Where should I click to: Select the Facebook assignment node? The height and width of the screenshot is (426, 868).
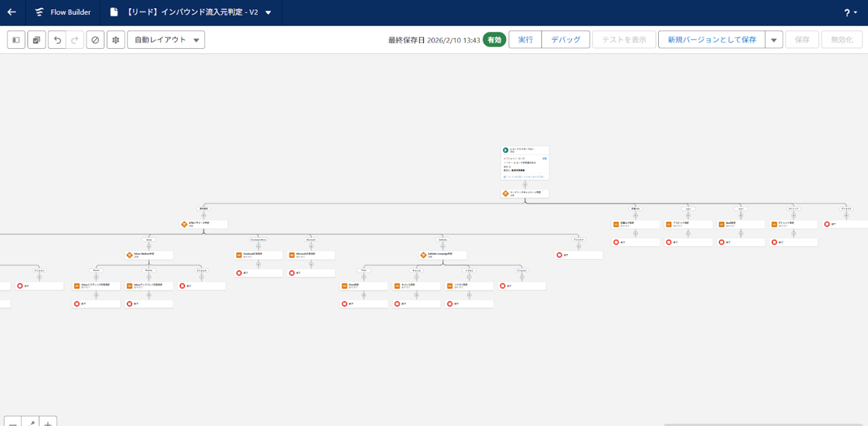pyautogui.click(x=259, y=255)
